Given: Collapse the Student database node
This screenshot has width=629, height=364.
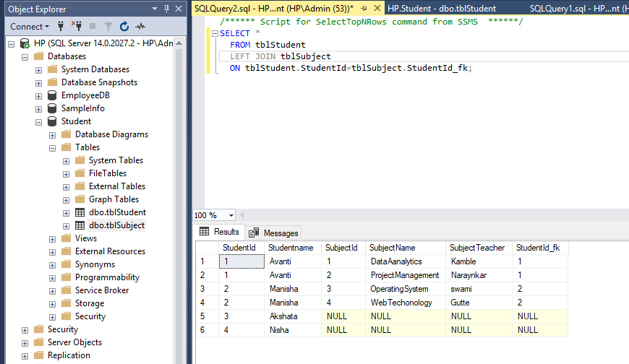Looking at the screenshot, I should (38, 122).
